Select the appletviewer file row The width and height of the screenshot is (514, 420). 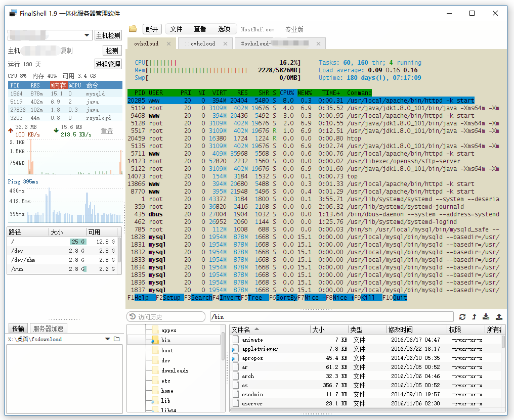coord(260,349)
